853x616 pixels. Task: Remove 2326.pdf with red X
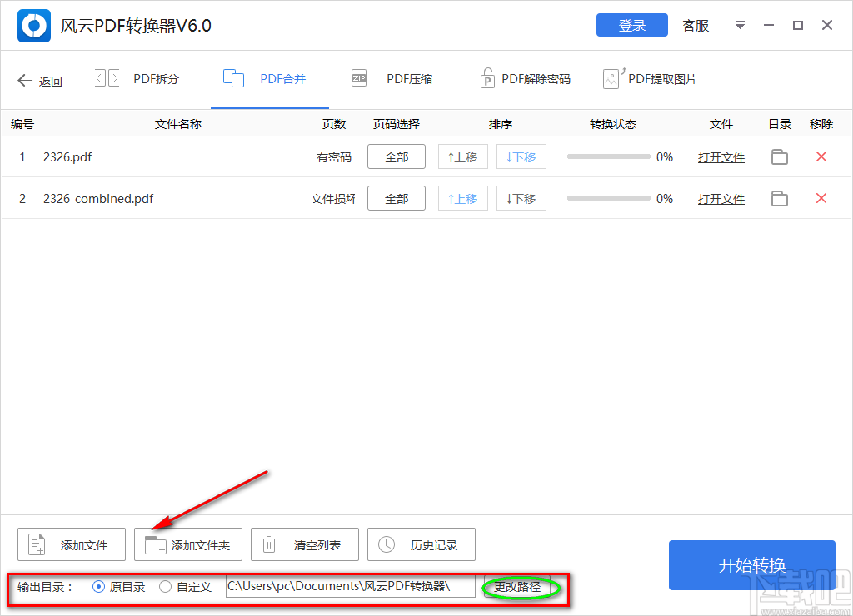(x=821, y=156)
